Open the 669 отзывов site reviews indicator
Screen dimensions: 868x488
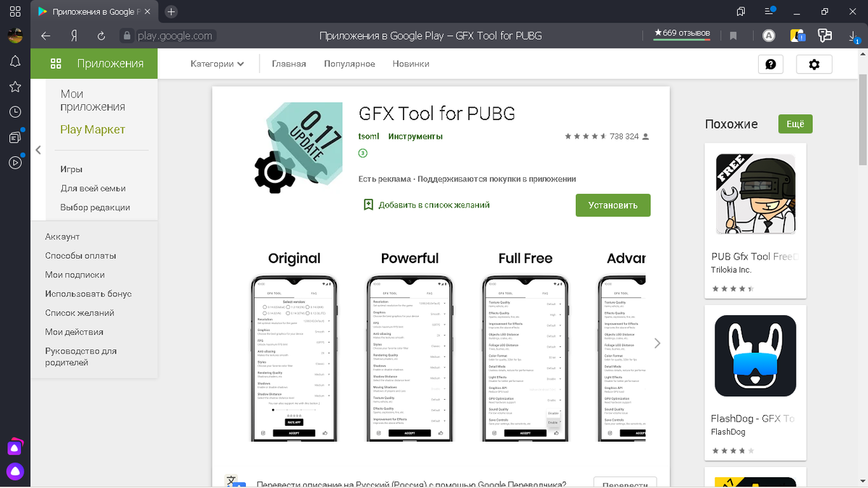point(682,34)
